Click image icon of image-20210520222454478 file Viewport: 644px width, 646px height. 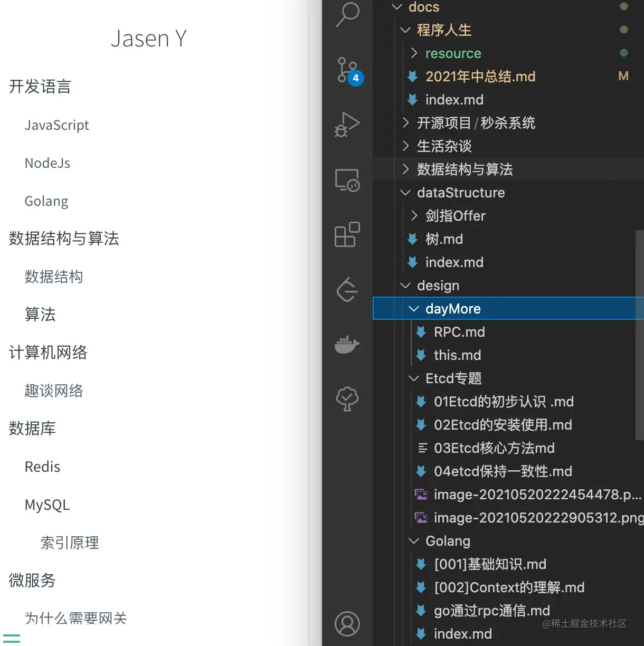tap(421, 495)
